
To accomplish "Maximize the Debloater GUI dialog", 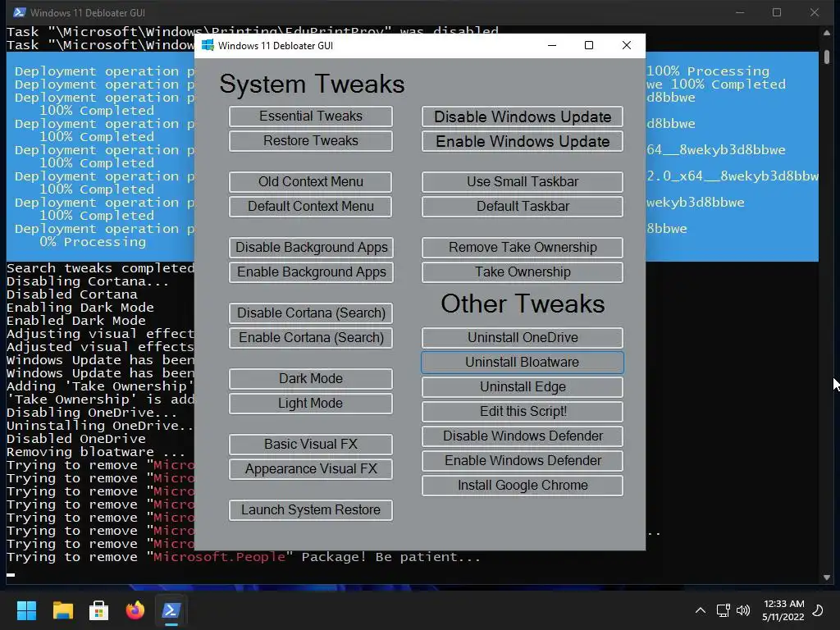I will pyautogui.click(x=589, y=46).
